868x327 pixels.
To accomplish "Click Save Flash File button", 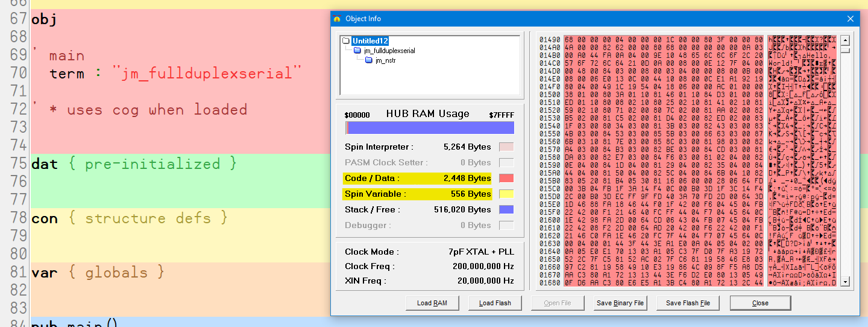I will click(688, 303).
